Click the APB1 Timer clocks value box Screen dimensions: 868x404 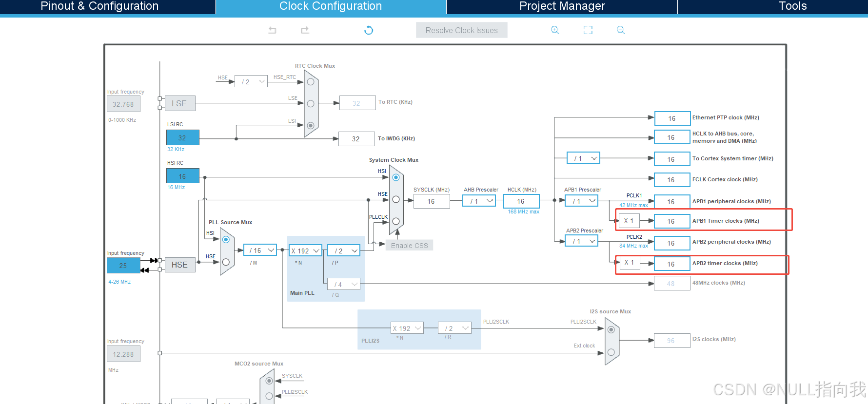tap(672, 221)
